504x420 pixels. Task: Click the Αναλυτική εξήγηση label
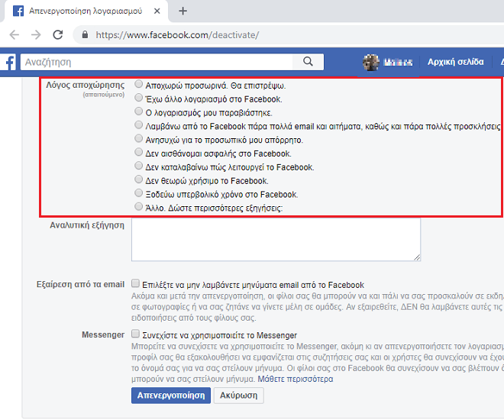(x=87, y=225)
